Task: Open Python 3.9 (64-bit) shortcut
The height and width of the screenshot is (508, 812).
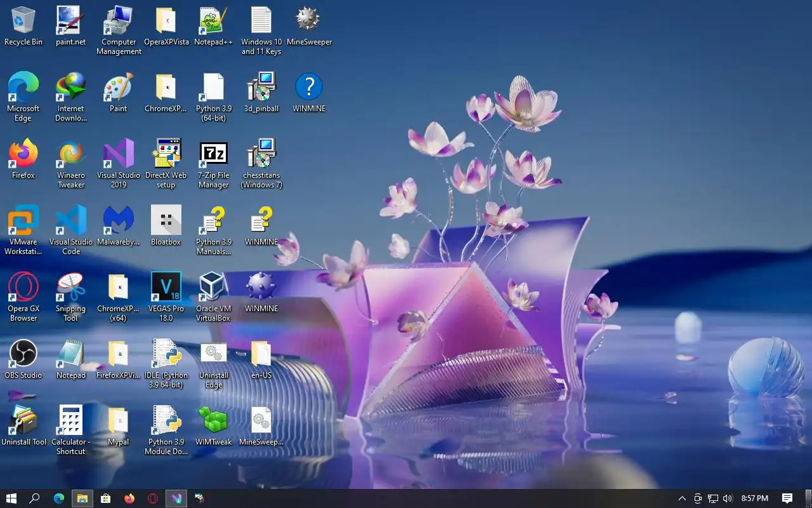Action: pos(214,97)
